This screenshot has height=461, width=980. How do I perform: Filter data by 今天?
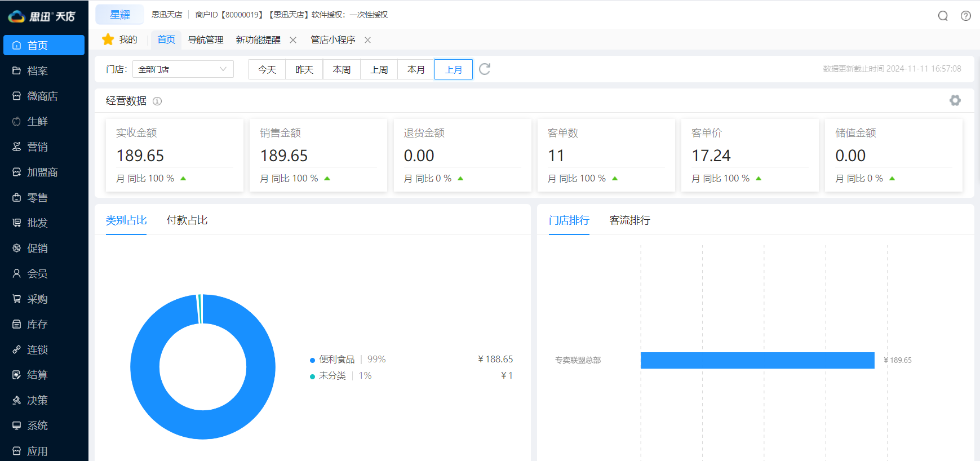pyautogui.click(x=267, y=69)
